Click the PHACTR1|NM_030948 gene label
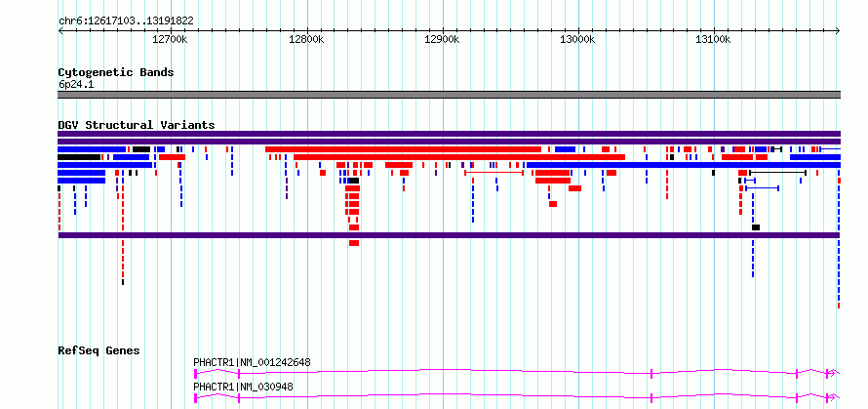 243,387
